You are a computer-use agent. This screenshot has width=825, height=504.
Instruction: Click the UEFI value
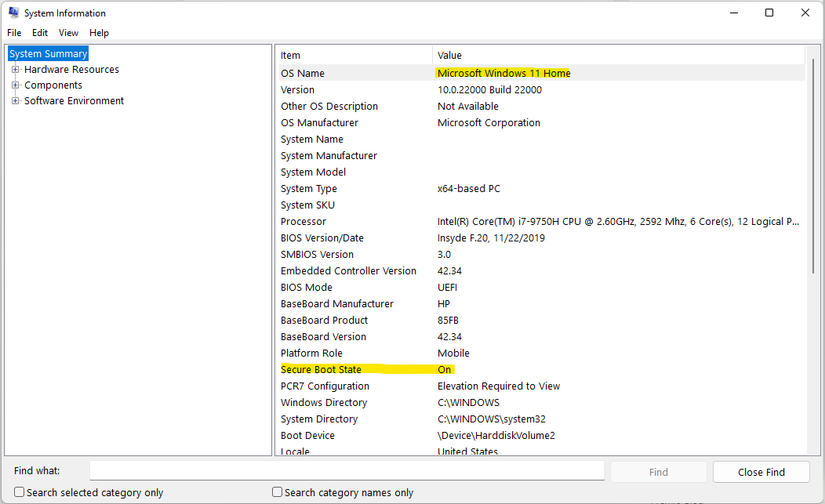[447, 287]
